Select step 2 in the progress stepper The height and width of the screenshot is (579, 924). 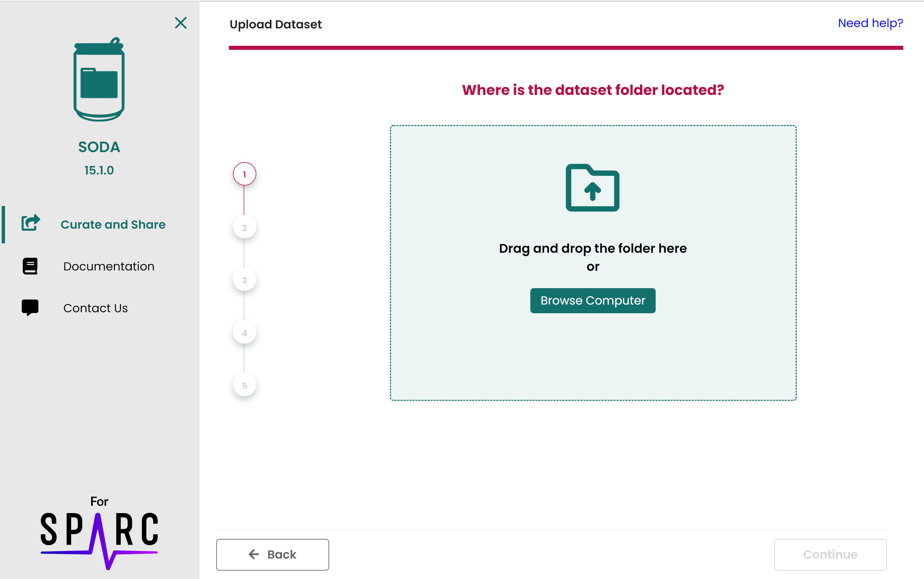(x=244, y=227)
